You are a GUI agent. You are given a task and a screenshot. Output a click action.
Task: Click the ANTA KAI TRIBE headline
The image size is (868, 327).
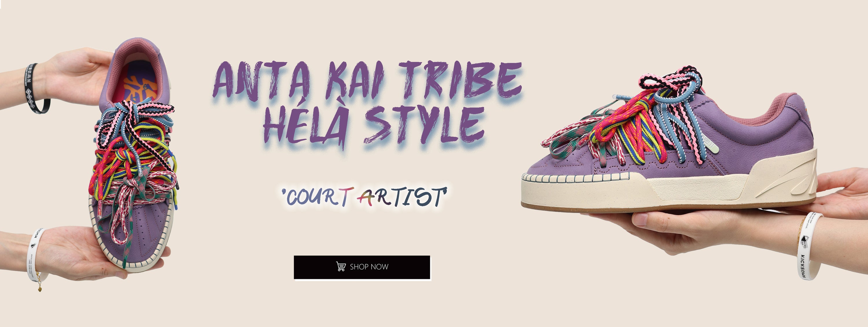368,81
